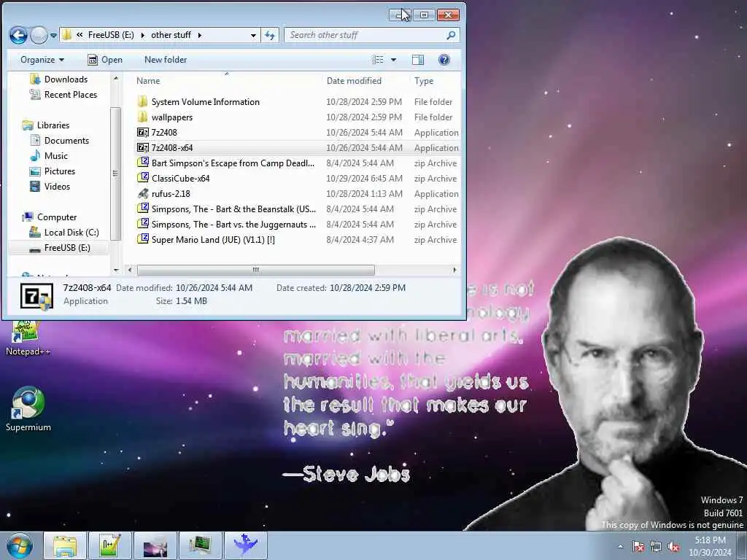Select Downloads in navigation pane

tap(66, 79)
